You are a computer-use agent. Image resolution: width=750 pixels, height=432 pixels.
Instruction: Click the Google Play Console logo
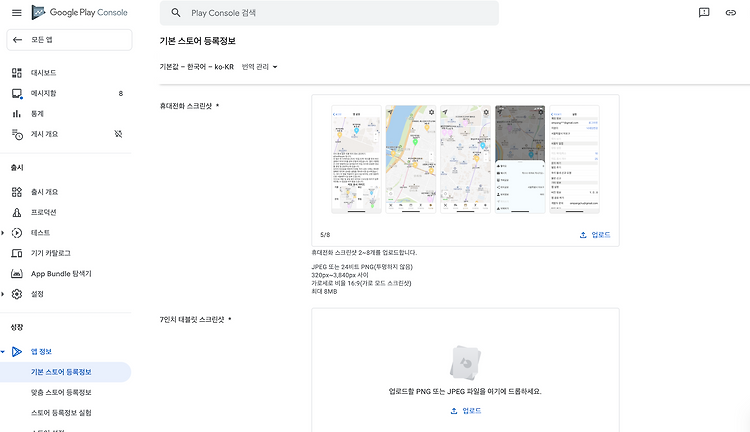pyautogui.click(x=79, y=12)
